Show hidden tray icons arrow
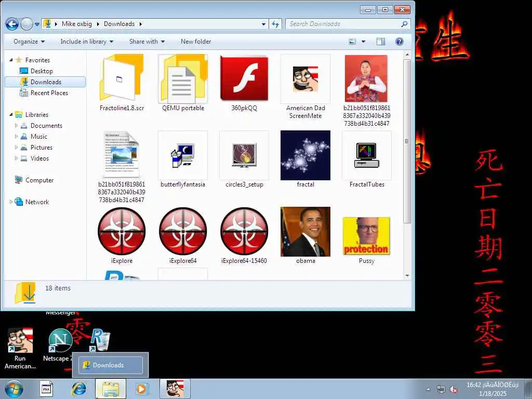The image size is (532, 399). coord(428,389)
